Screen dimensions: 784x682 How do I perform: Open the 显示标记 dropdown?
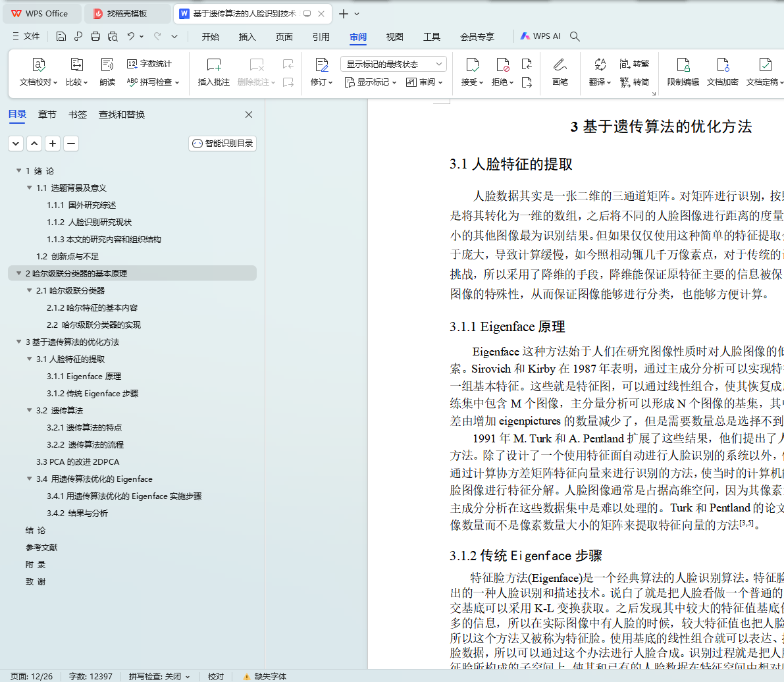(x=371, y=82)
